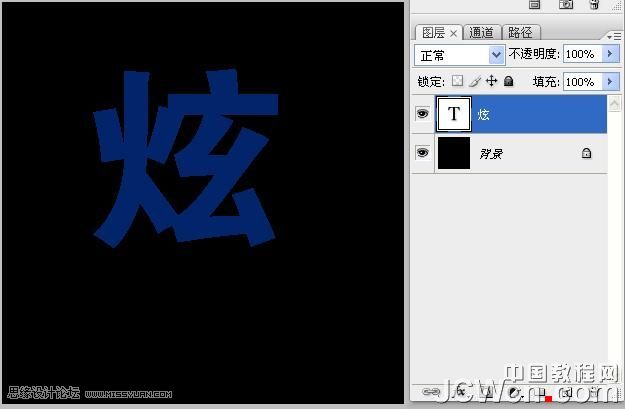Click the trash icon above the Layers tab

594,4
